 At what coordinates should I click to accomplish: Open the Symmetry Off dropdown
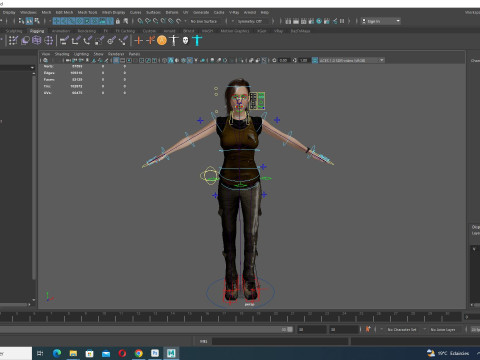(x=252, y=21)
